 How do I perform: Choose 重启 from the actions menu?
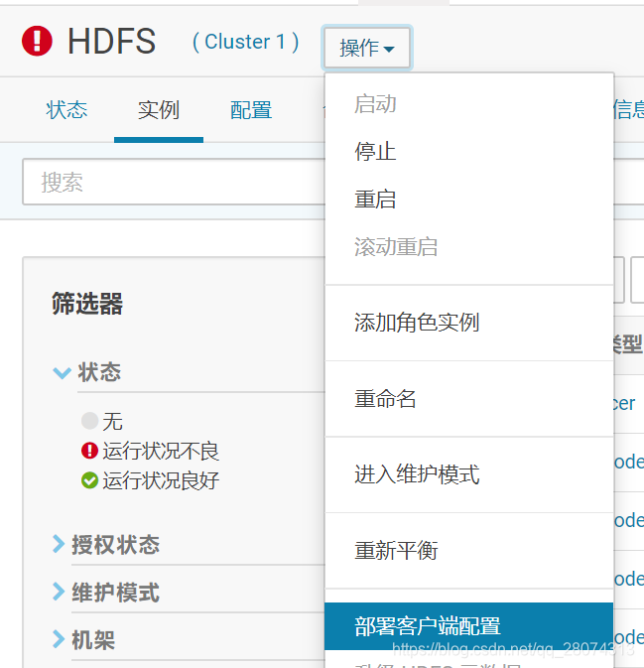(469, 200)
